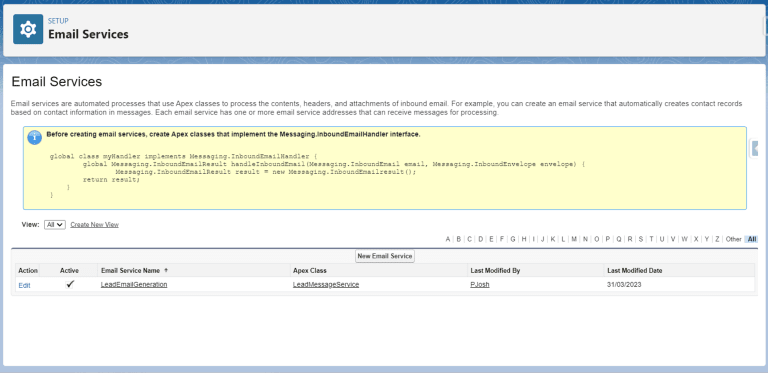This screenshot has width=768, height=373.
Task: Filter the list by letter M
Action: pyautogui.click(x=574, y=239)
